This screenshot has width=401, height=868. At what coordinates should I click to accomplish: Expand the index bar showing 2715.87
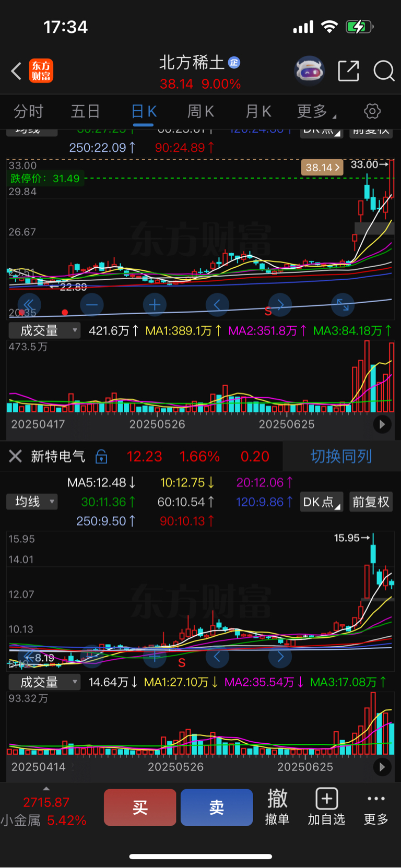click(x=46, y=802)
